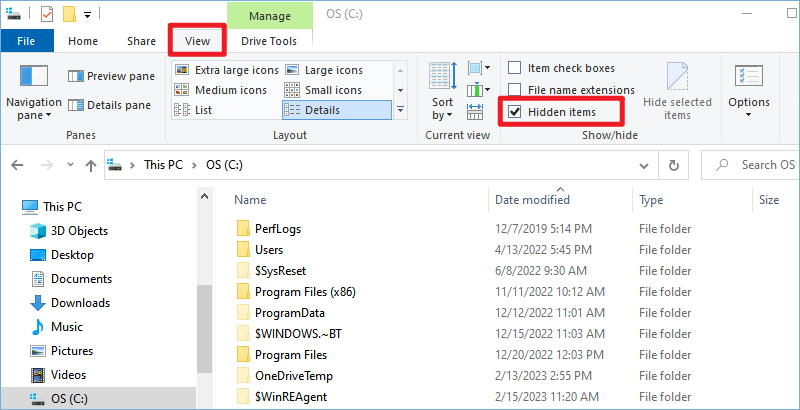This screenshot has height=410, width=800.
Task: Choose Medium icons layout
Action: click(x=220, y=90)
